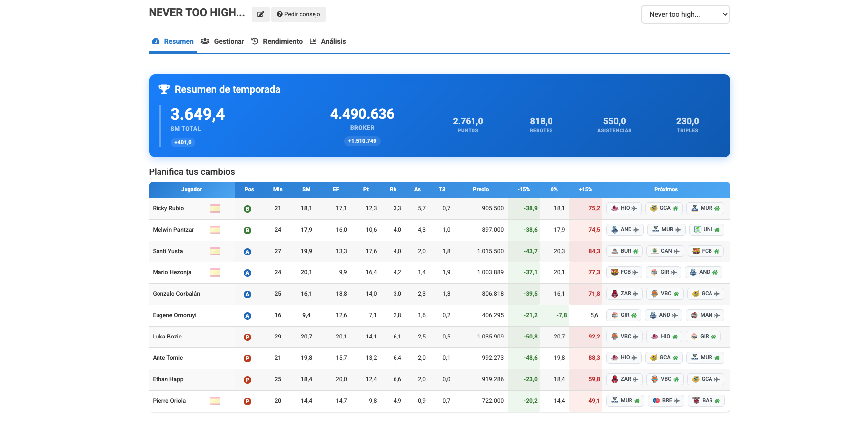This screenshot has height=423, width=868.
Task: Click the edit team name pencil icon
Action: (260, 14)
